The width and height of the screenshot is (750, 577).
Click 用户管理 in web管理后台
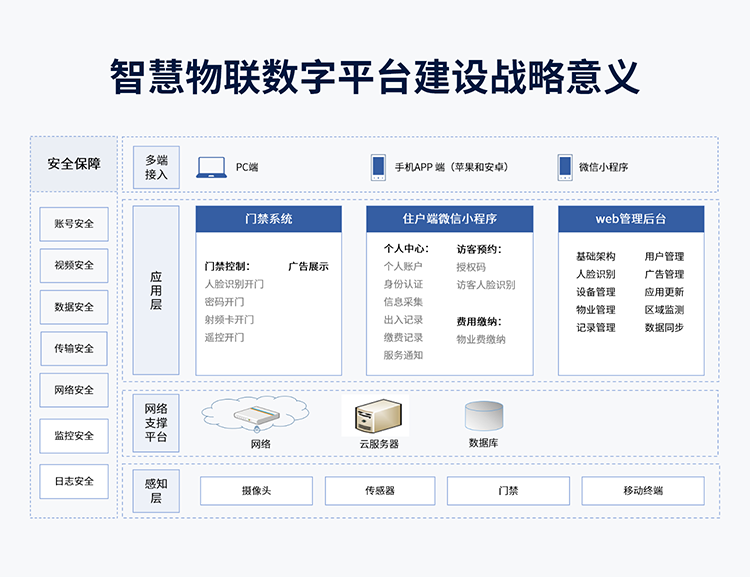664,257
